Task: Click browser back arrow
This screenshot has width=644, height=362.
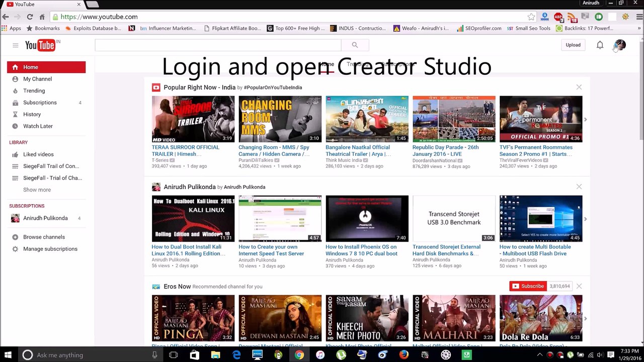Action: pyautogui.click(x=6, y=17)
